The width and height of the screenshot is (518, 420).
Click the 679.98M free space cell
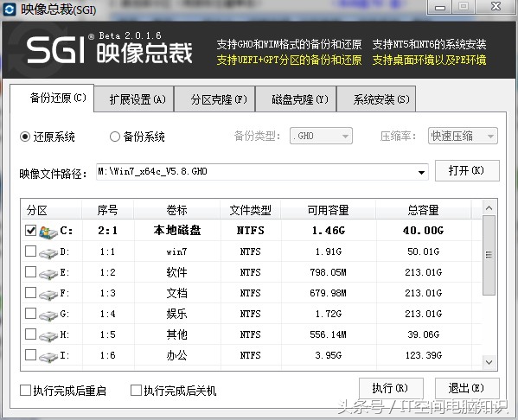pyautogui.click(x=328, y=293)
